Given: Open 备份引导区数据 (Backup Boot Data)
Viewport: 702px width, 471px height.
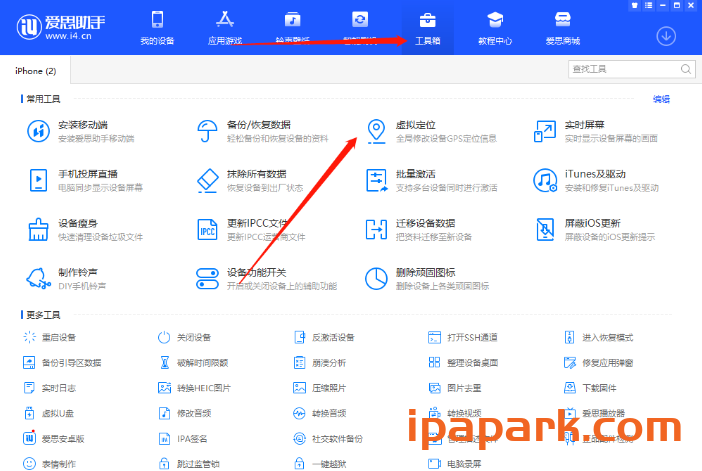Looking at the screenshot, I should (x=62, y=363).
